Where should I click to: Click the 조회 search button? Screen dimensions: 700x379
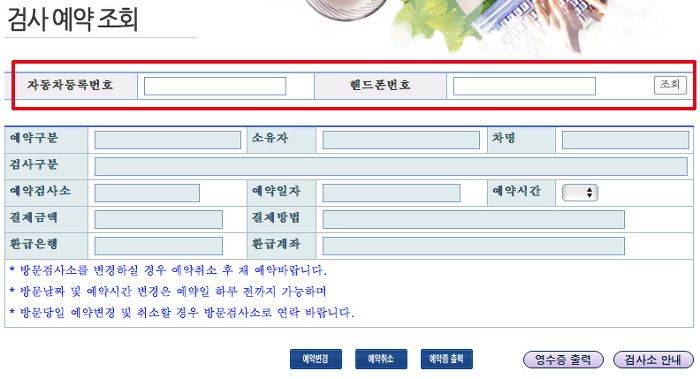click(x=670, y=85)
